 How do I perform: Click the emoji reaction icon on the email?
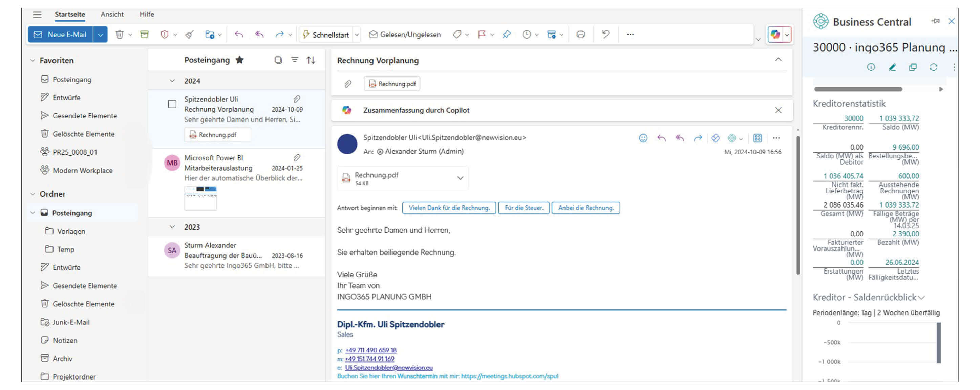(643, 138)
